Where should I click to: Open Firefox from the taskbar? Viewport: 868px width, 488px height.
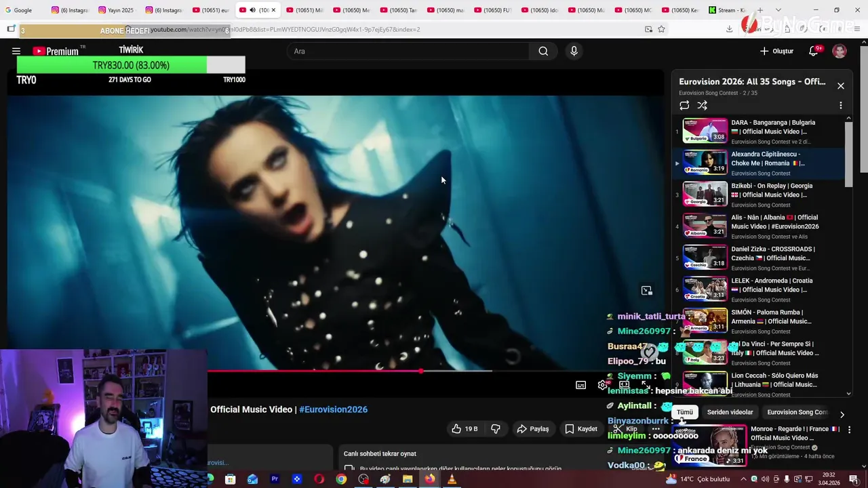pos(430,479)
